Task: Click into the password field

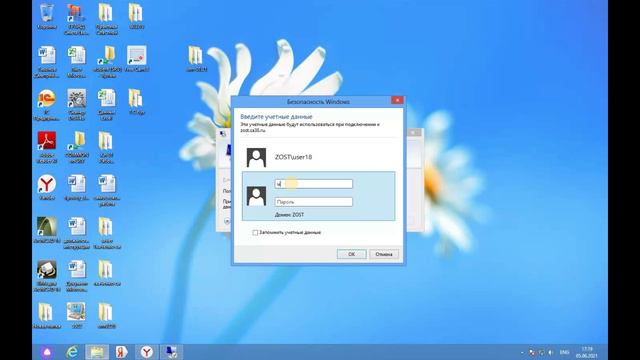Action: pos(313,202)
